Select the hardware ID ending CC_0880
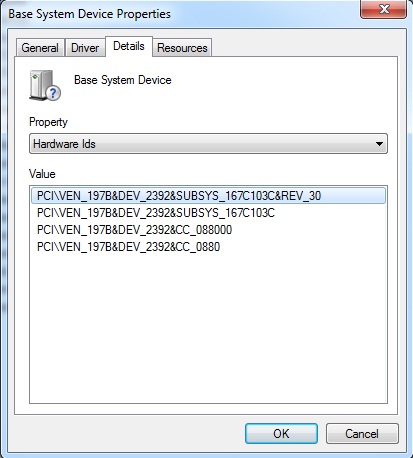The height and width of the screenshot is (458, 413). (128, 247)
